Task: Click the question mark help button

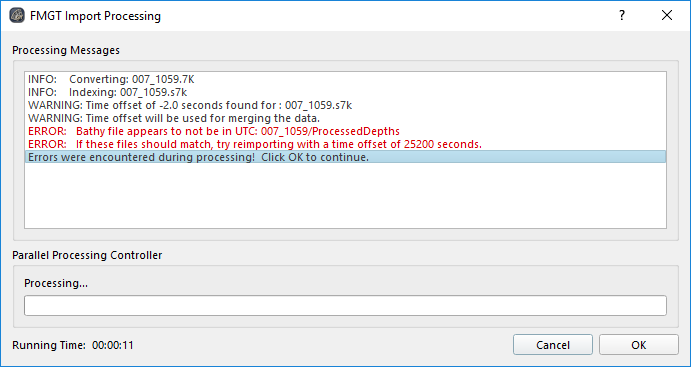Action: 622,15
